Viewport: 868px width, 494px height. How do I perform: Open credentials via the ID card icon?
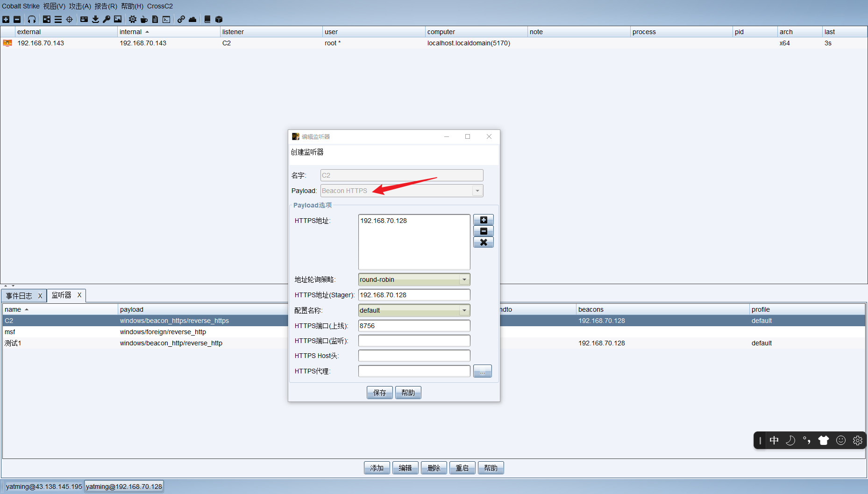tap(84, 19)
